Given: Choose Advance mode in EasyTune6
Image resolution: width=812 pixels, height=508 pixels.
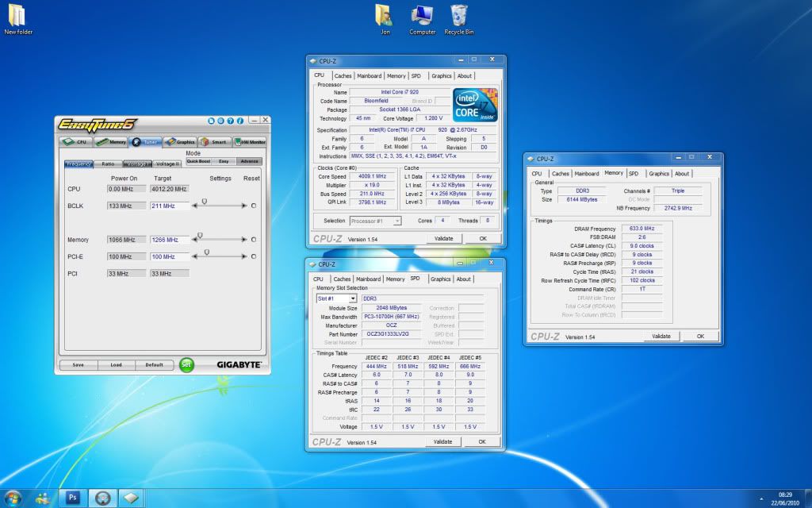Looking at the screenshot, I should (x=249, y=161).
